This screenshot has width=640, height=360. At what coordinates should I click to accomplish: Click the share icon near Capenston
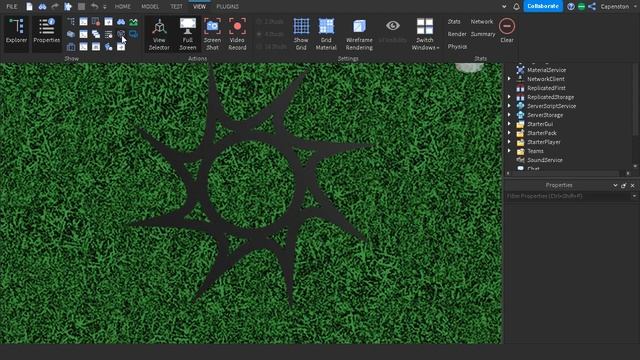click(592, 7)
